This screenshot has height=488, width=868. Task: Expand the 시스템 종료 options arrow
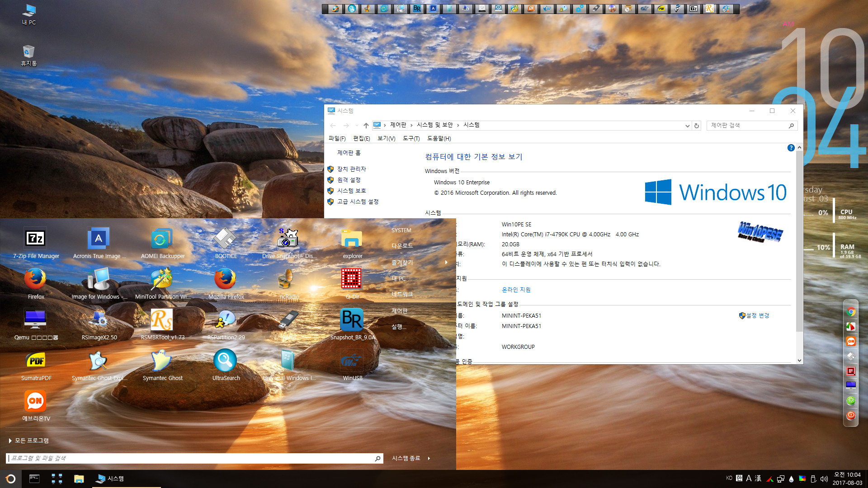[429, 458]
